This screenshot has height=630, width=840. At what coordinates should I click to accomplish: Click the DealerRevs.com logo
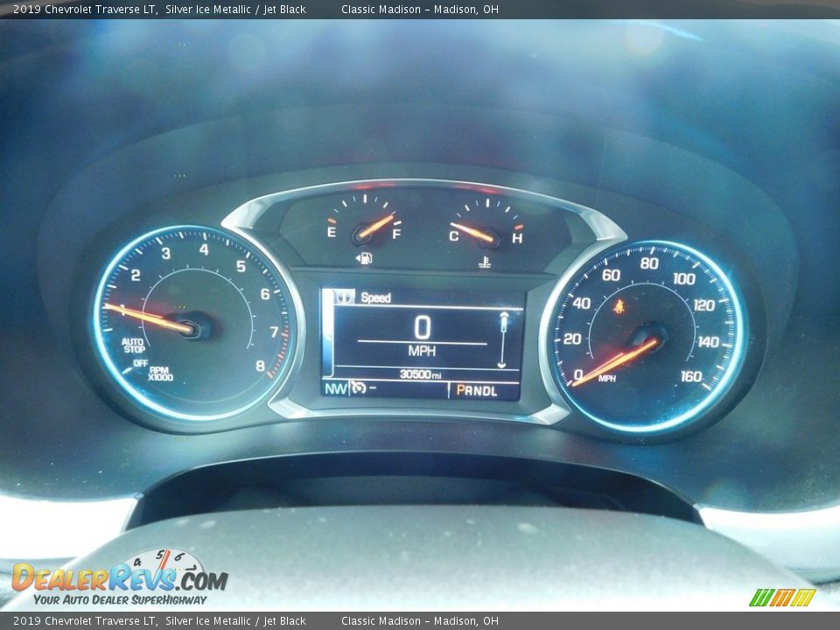pos(120,579)
